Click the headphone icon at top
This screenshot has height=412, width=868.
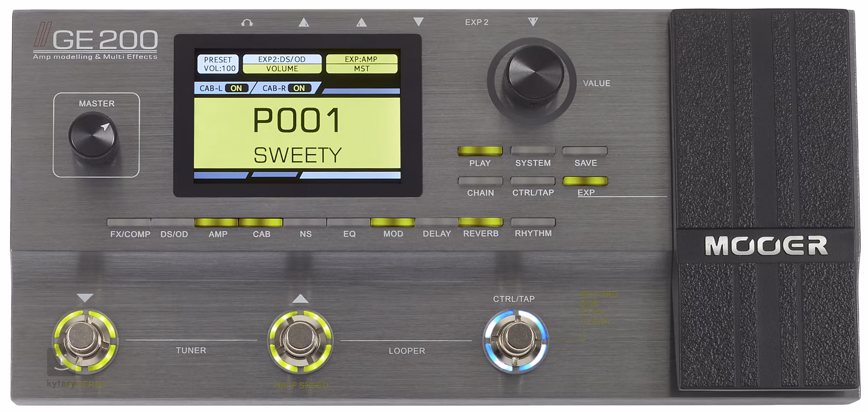pos(247,23)
